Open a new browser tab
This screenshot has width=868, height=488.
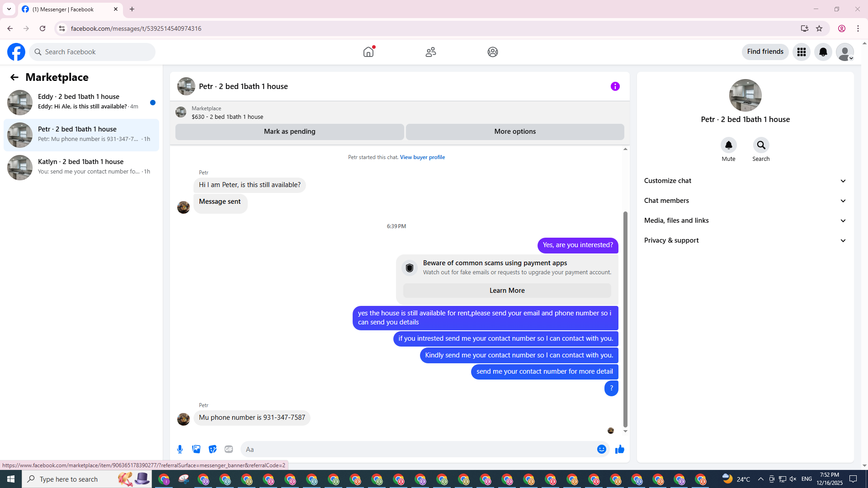[132, 9]
